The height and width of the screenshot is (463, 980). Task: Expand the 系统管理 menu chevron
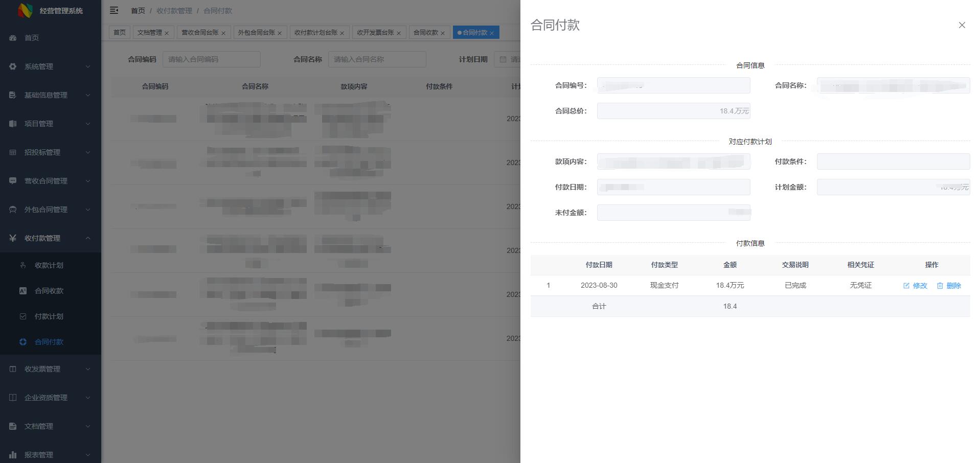coord(88,66)
